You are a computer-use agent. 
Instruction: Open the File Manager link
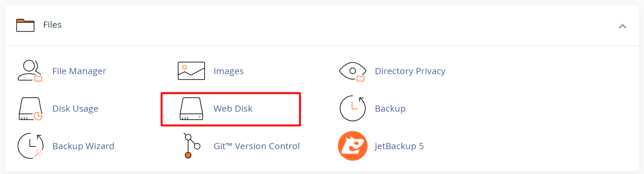tap(79, 71)
